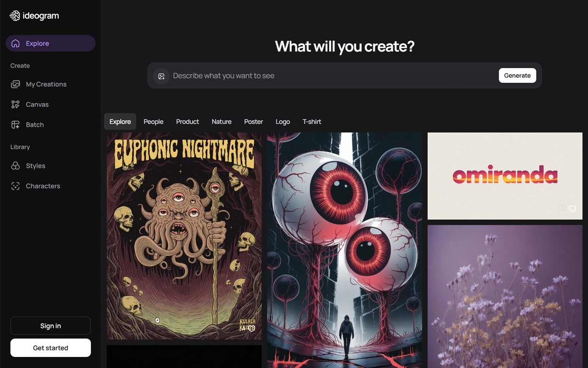Click the add-image icon in prompt box
Viewport: 588px width, 368px height.
click(161, 76)
